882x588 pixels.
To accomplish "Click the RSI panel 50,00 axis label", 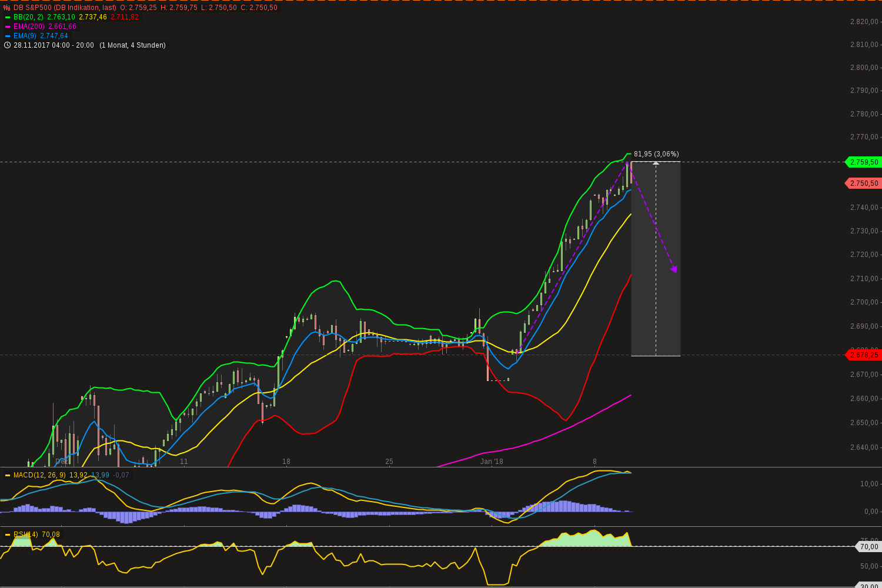I will pos(870,566).
